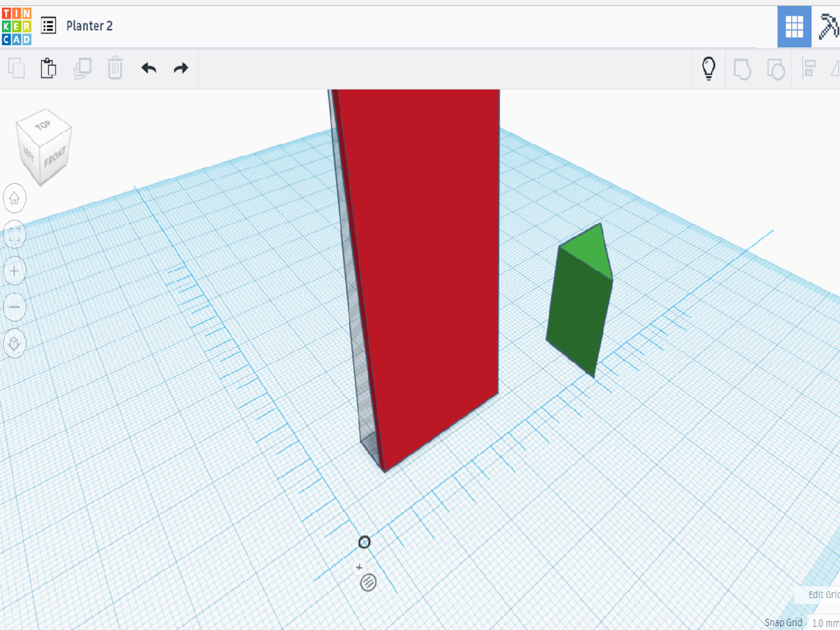840x630 pixels.
Task: Return to Home view
Action: click(14, 198)
